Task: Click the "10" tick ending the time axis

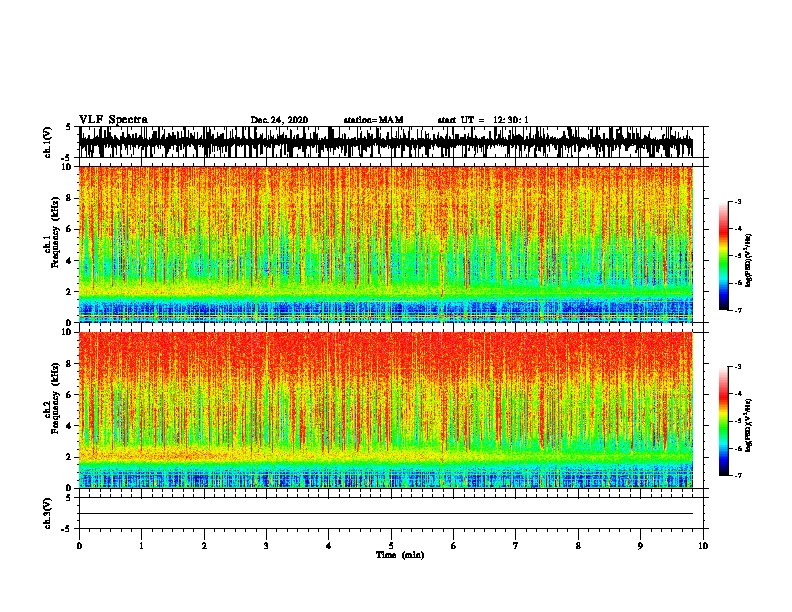Action: (703, 546)
